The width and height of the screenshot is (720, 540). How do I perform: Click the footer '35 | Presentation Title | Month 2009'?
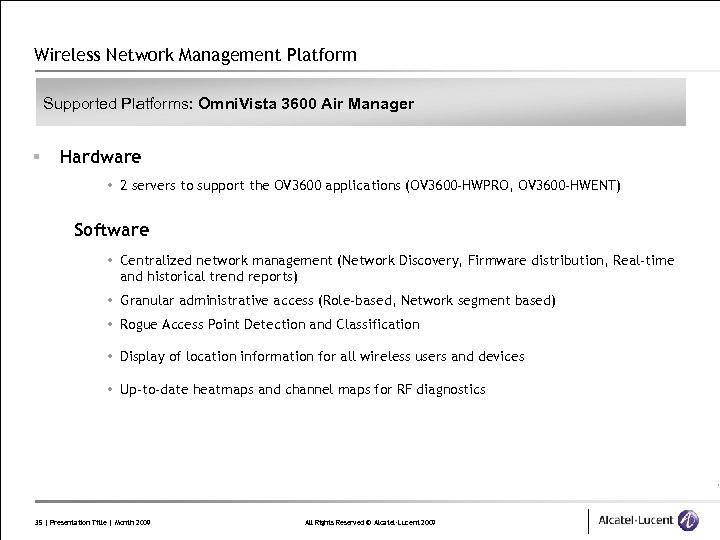pyautogui.click(x=92, y=522)
